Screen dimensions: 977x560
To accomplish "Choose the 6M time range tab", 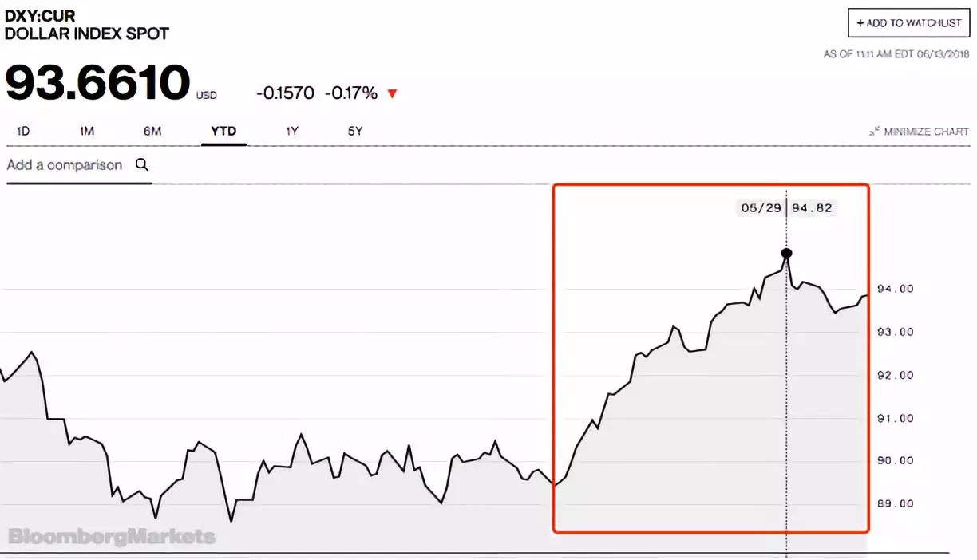I will click(152, 131).
